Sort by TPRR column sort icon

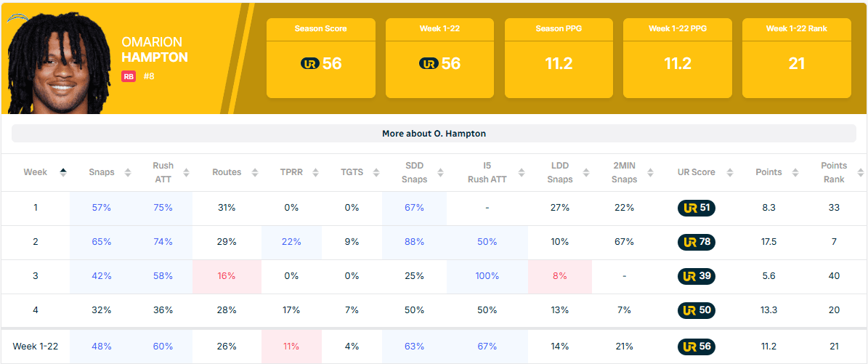click(x=315, y=172)
